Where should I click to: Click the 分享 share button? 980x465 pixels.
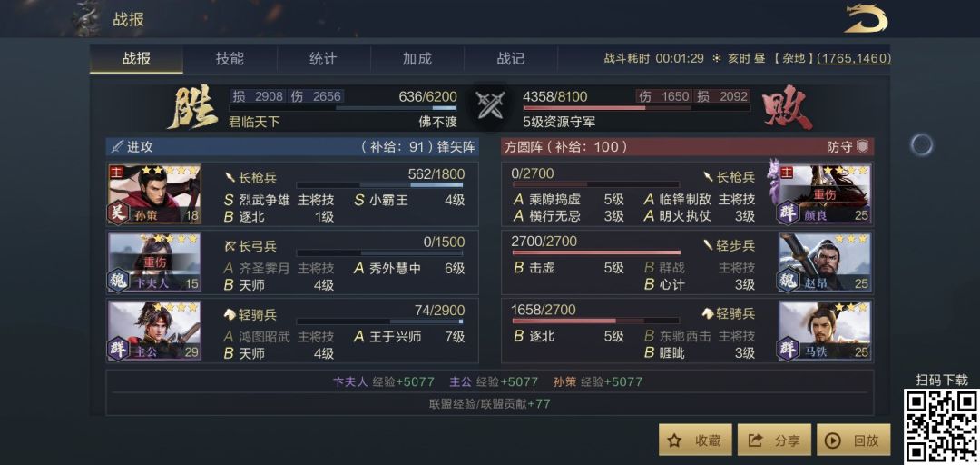[x=774, y=440]
